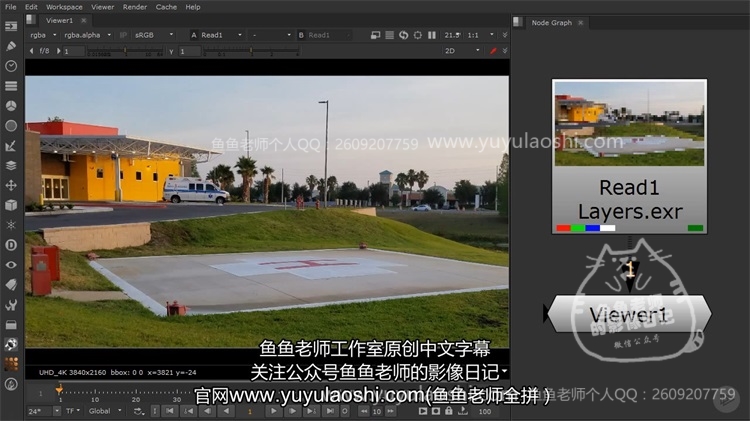Open the wipe mode dash dropdown

pos(271,35)
